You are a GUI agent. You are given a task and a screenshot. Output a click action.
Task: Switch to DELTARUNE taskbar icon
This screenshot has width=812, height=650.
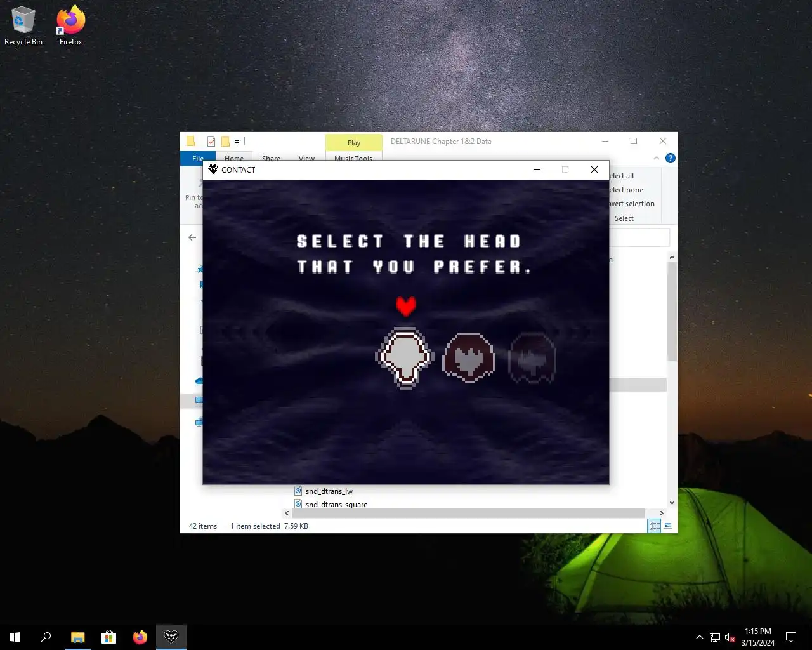171,637
